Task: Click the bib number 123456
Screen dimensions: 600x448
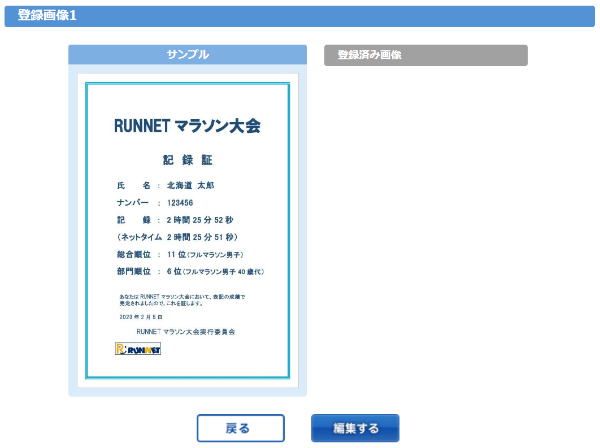Action: click(x=180, y=203)
